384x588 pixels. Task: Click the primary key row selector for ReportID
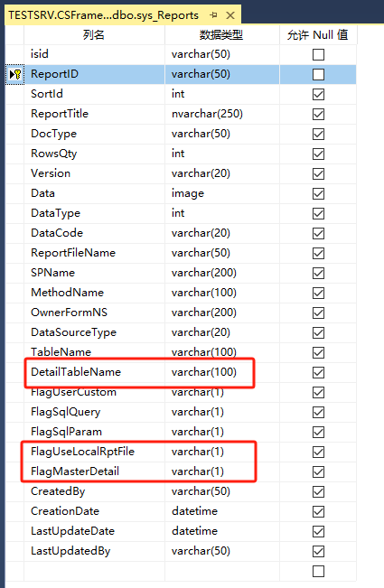click(x=15, y=74)
